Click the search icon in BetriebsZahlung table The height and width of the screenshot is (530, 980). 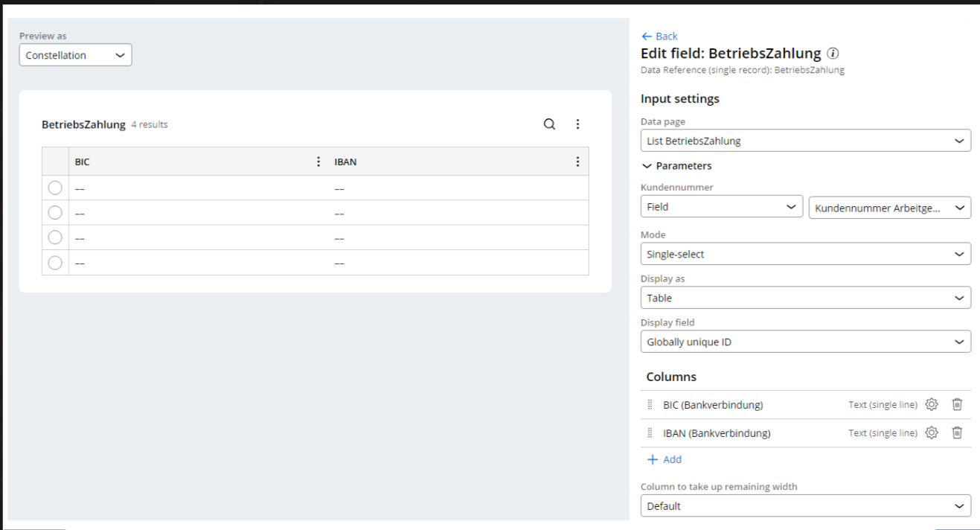click(549, 124)
